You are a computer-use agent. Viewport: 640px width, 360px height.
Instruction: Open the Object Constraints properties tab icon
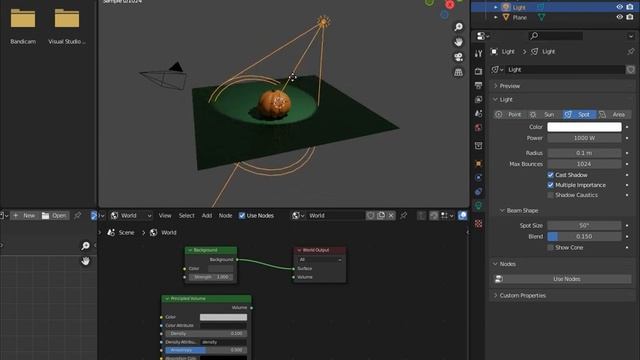tap(478, 191)
